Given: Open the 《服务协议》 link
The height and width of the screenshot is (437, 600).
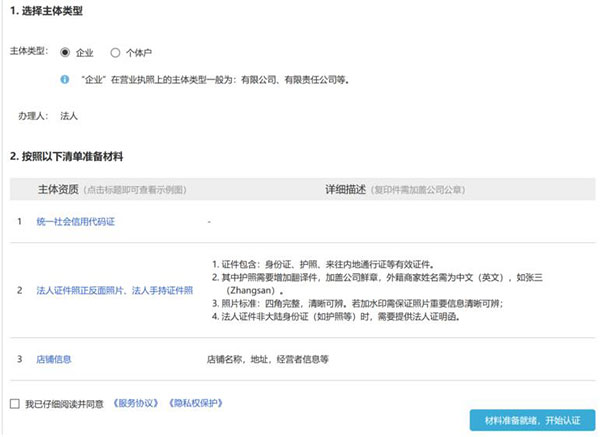Looking at the screenshot, I should click(137, 403).
